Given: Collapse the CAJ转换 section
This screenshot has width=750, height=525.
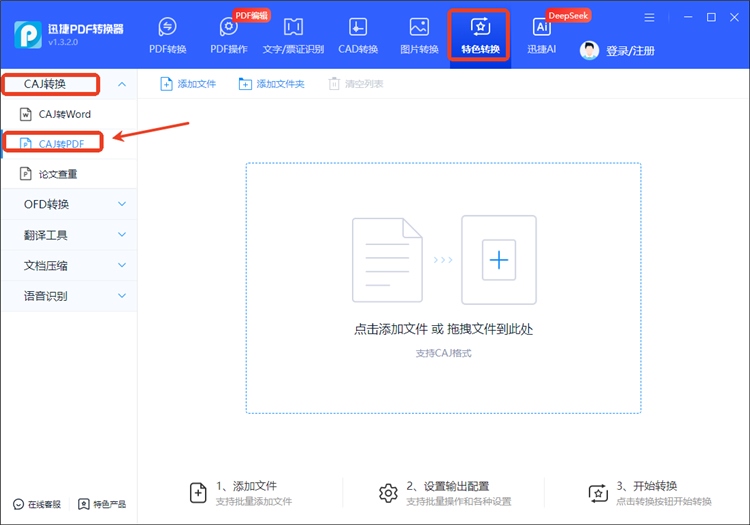Looking at the screenshot, I should pyautogui.click(x=122, y=84).
